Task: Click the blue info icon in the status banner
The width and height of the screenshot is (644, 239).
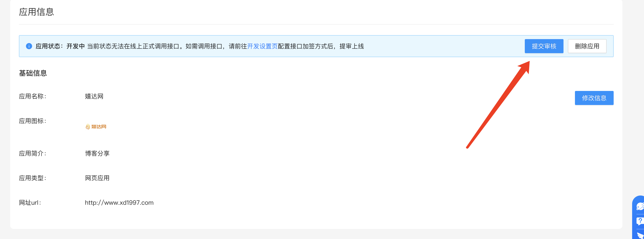Action: [29, 46]
